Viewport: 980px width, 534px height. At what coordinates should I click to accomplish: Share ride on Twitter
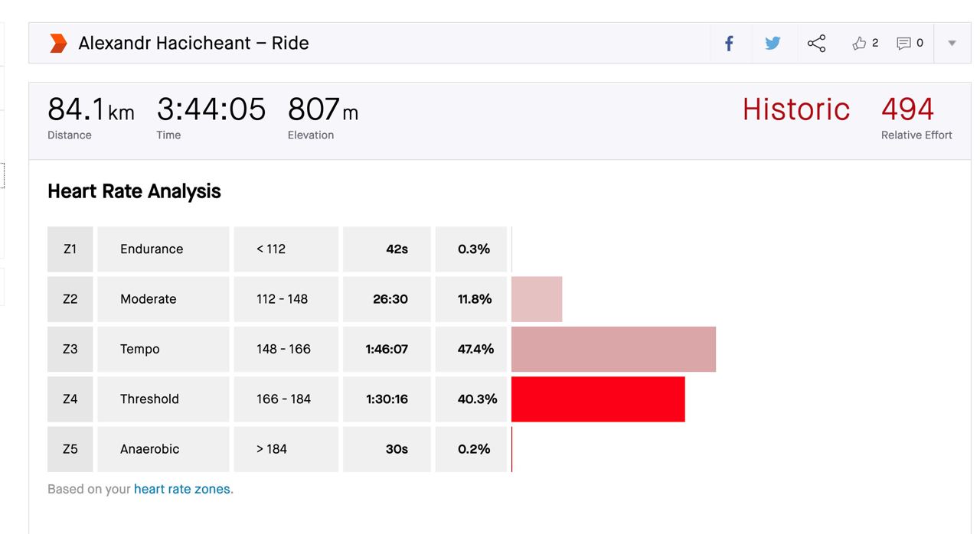(773, 44)
